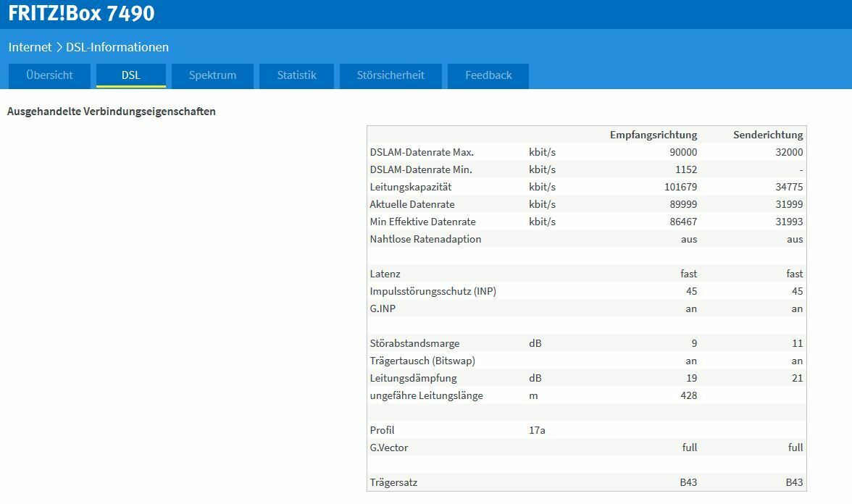Select the m unit for Leitungslänge
Viewport: 852px width, 504px height.
tap(533, 395)
